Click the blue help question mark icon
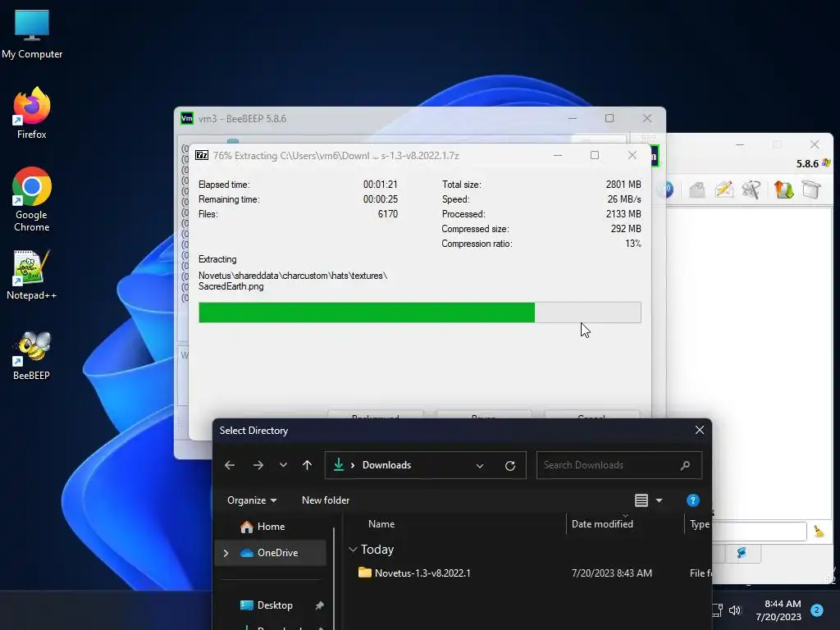The image size is (840, 630). click(692, 500)
